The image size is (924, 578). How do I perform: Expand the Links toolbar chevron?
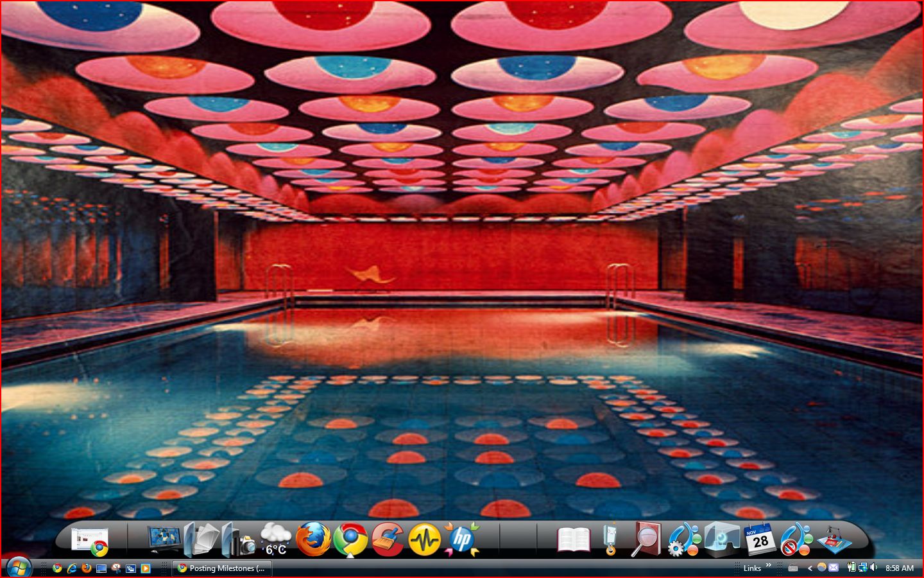[769, 566]
